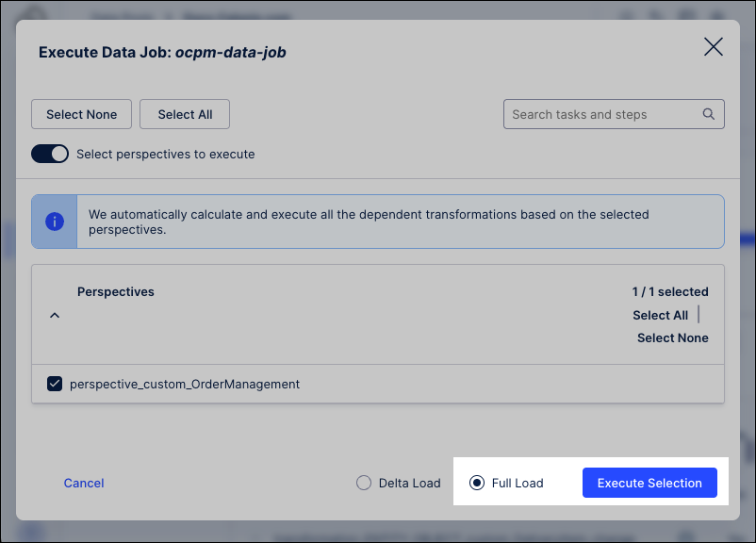Click Execute Selection button
Image resolution: width=756 pixels, height=543 pixels.
(649, 483)
